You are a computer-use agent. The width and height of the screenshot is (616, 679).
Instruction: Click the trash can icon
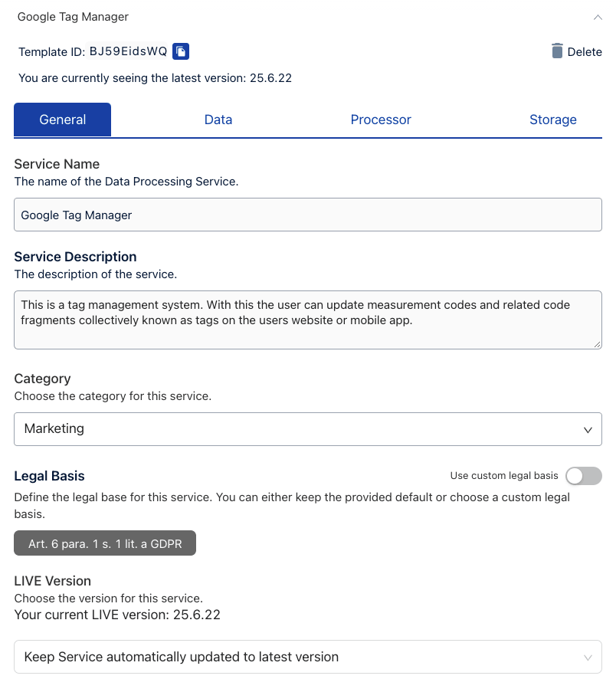click(x=557, y=51)
